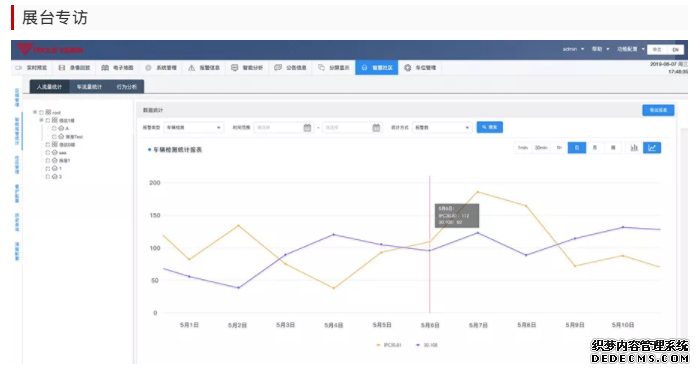Open the 分屏显示 split screen icon
This screenshot has width=700, height=373.
point(321,68)
